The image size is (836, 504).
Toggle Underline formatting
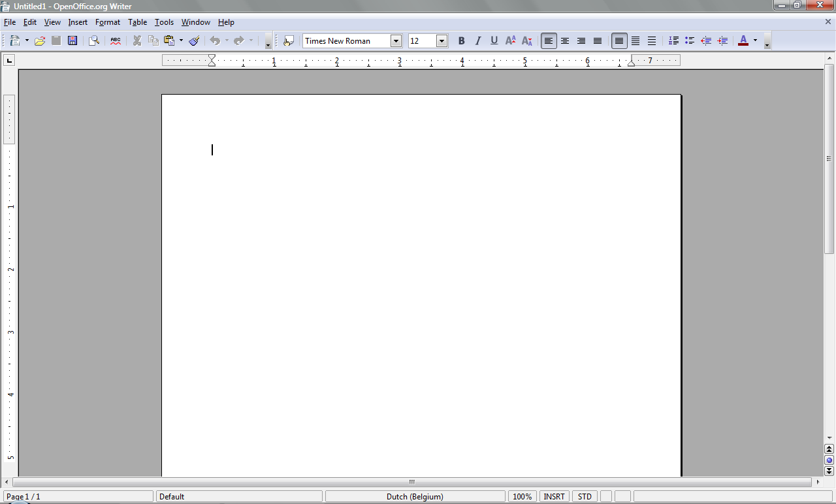coord(494,41)
